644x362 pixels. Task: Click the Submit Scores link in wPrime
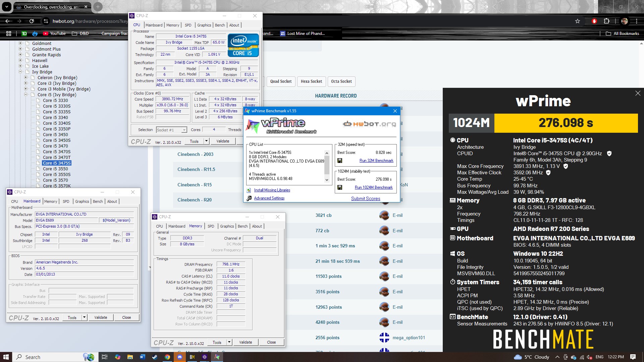[x=366, y=198]
